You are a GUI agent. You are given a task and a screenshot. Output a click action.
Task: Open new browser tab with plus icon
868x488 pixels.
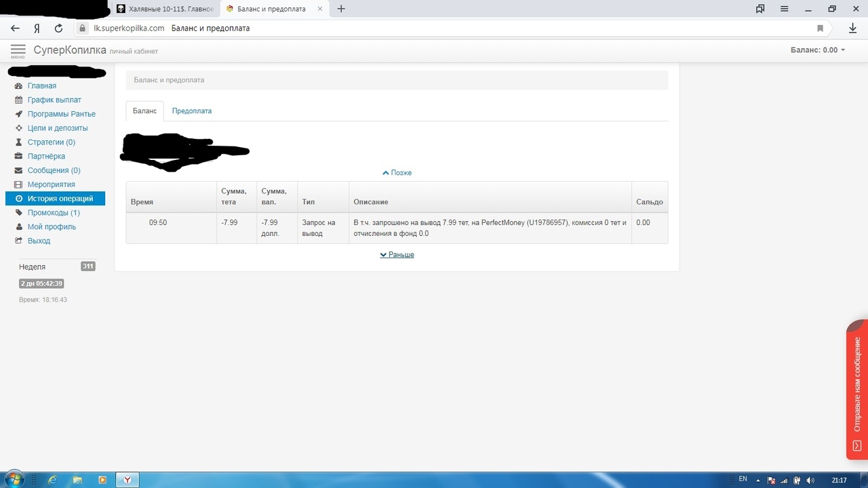click(341, 9)
